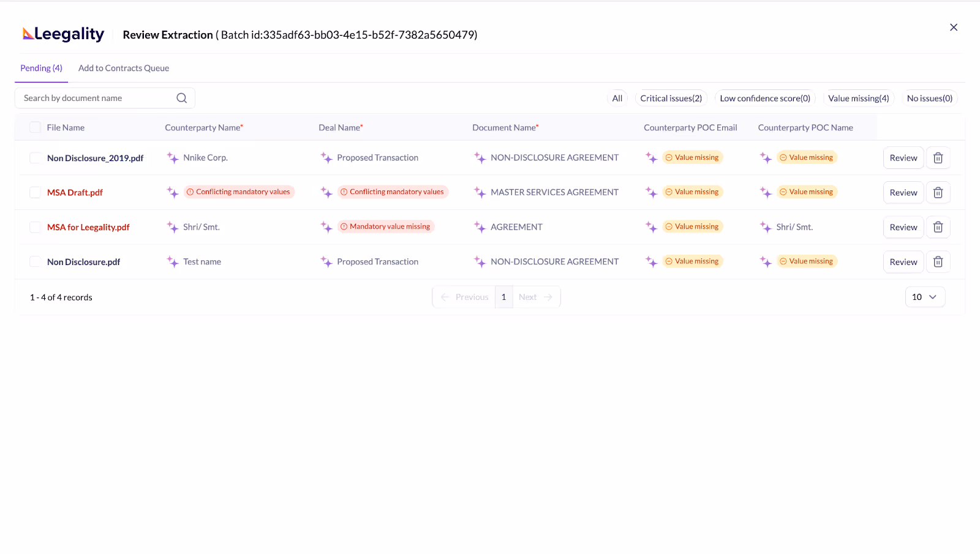Switch to Add to Contracts Queue tab
Viewport: 980px width, 554px height.
tap(124, 68)
